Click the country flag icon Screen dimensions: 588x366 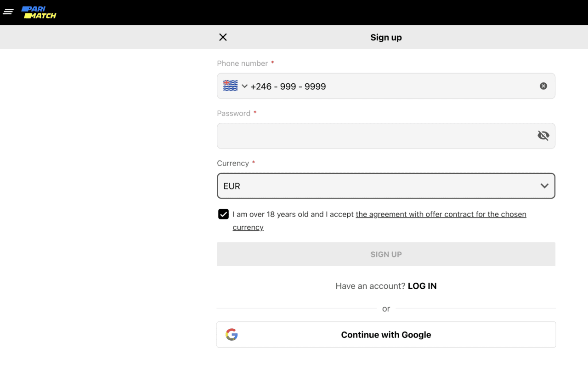230,86
